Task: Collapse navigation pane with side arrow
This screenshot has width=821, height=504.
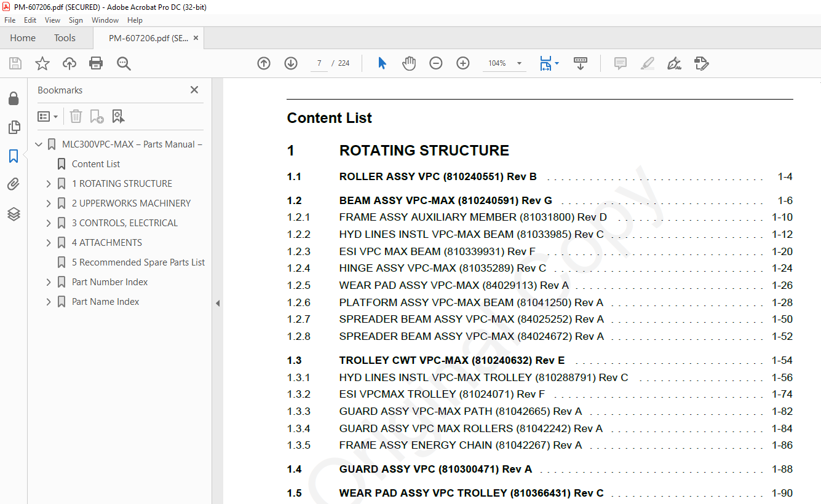Action: (218, 303)
